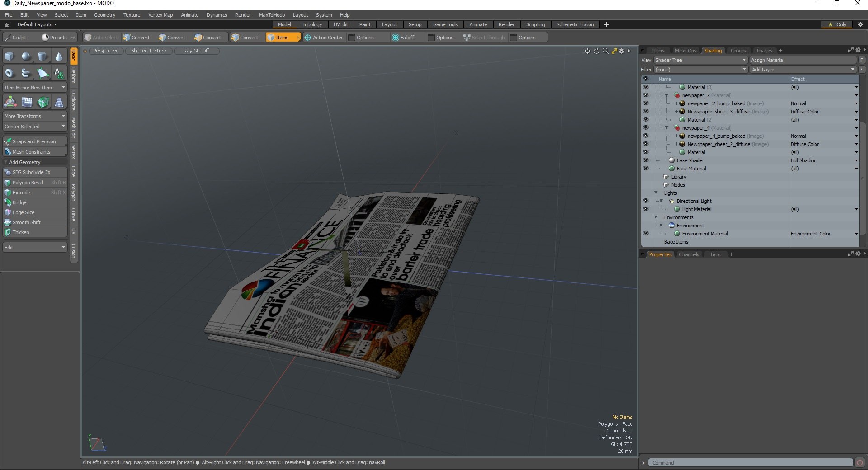868x470 pixels.
Task: Click the viewport rotate navigation icon
Action: [596, 51]
